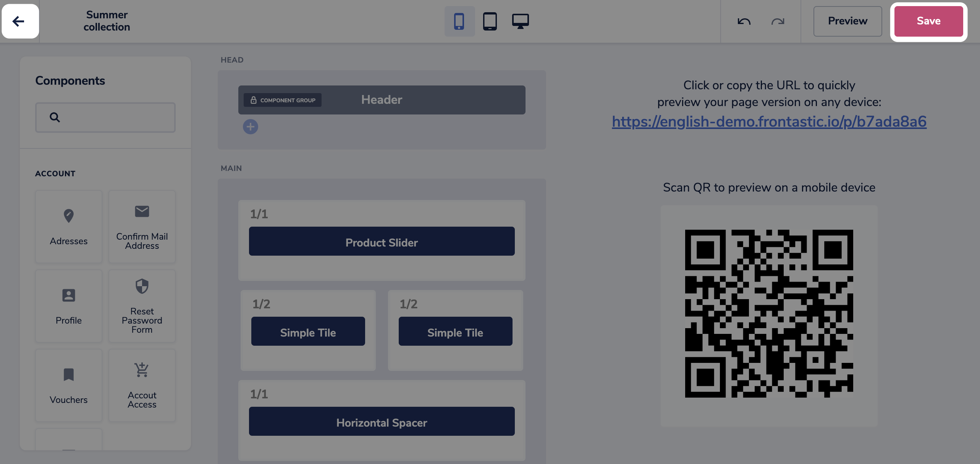Click the 1/2 label above left Simple Tile
The height and width of the screenshot is (464, 980).
(261, 304)
